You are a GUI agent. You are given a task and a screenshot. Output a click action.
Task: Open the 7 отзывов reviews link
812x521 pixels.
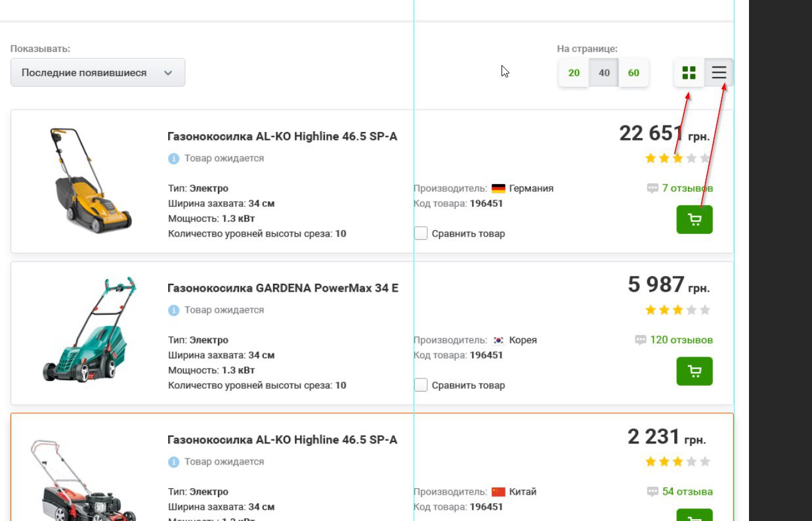coord(687,189)
